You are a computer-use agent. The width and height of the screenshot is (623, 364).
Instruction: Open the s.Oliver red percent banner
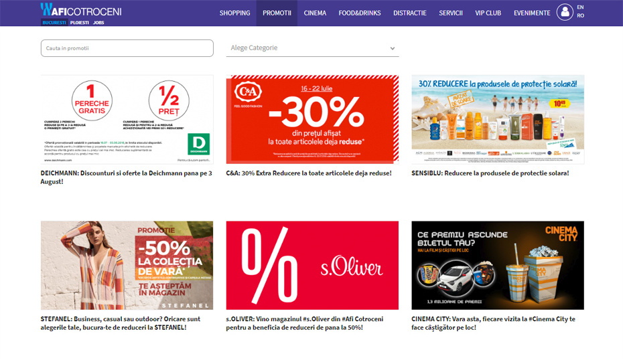pos(312,265)
